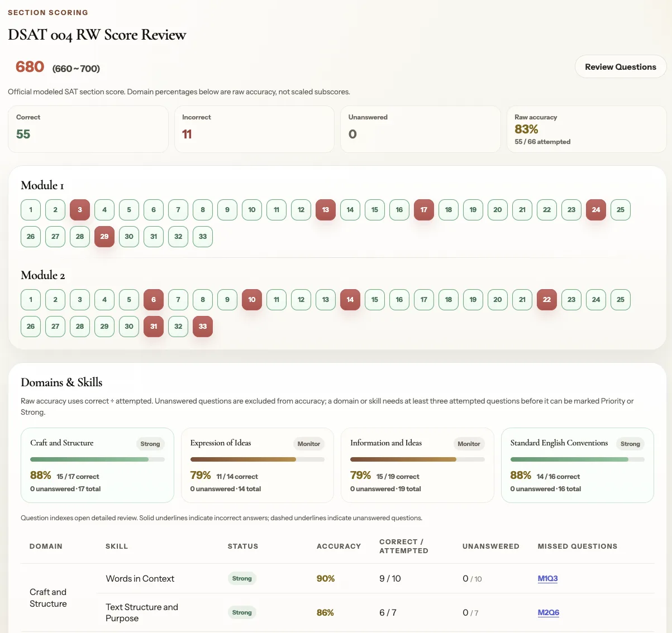
Task: Click the 9 / 10 correct attempted cell
Action: pyautogui.click(x=390, y=579)
